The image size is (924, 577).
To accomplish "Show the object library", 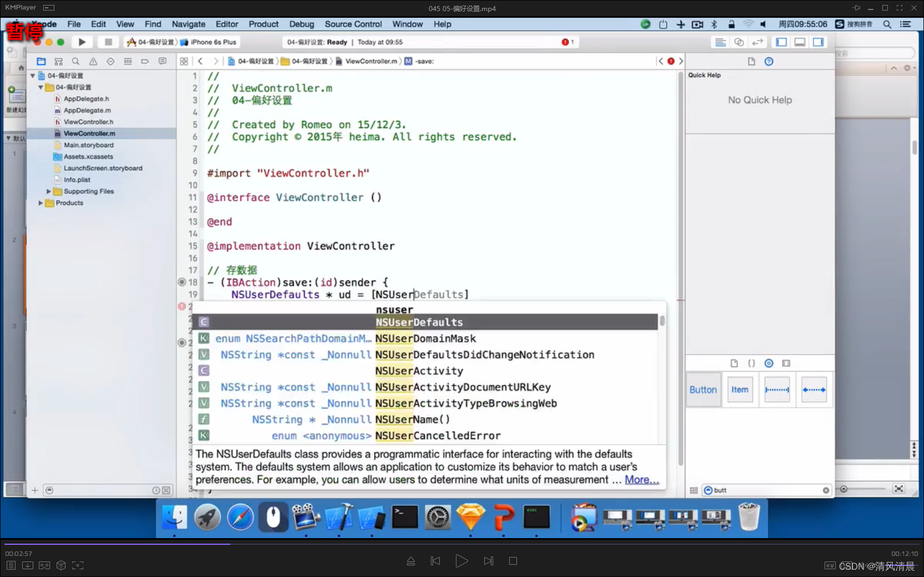I will coord(769,363).
